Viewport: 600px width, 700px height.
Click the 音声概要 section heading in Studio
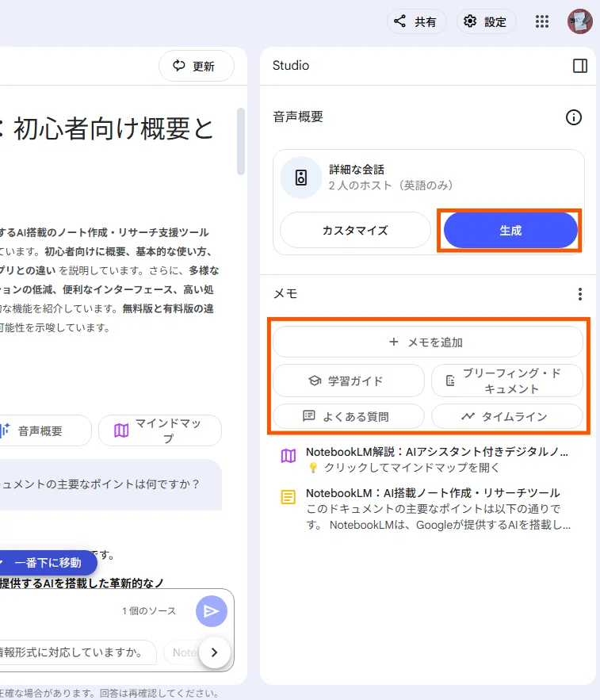pyautogui.click(x=298, y=117)
